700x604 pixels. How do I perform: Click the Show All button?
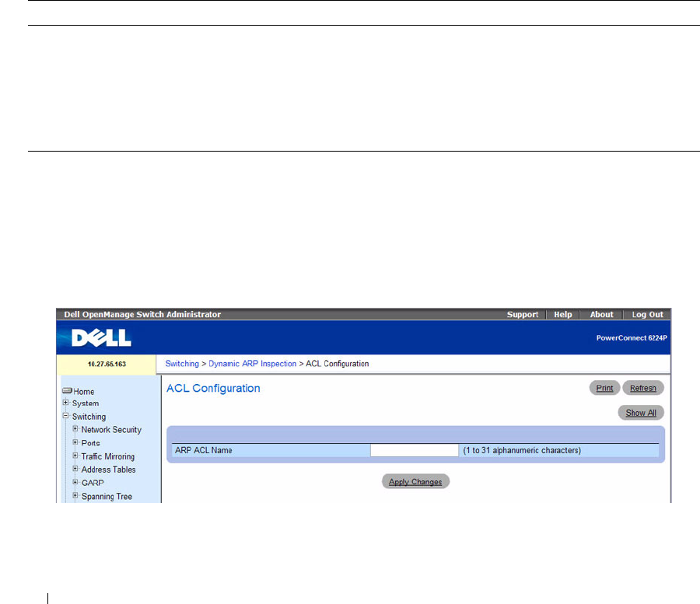click(x=641, y=413)
